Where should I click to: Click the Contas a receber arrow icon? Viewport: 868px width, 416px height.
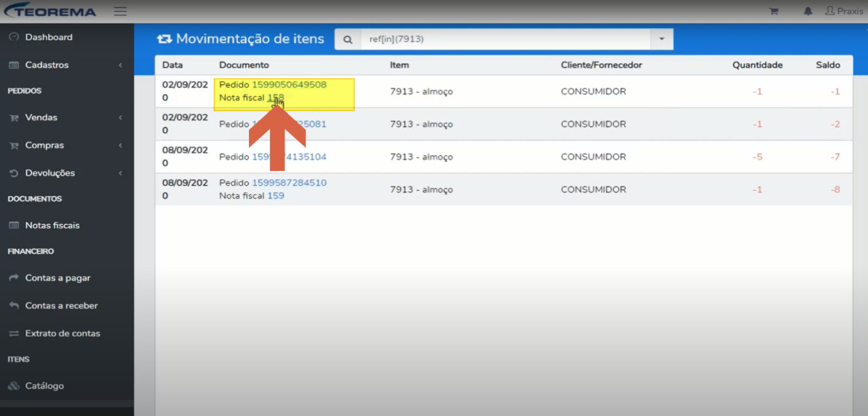[x=14, y=306]
